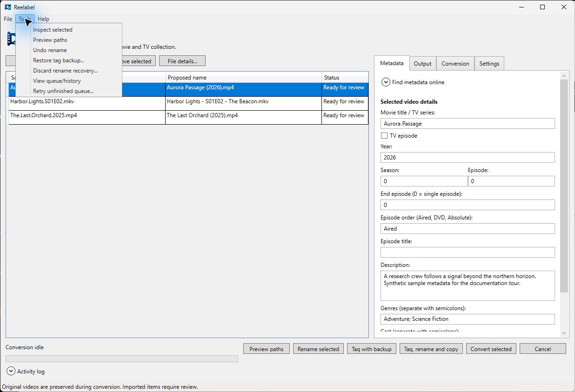Choose Inspect selected from Tools menu
The image size is (575, 392).
click(x=69, y=30)
